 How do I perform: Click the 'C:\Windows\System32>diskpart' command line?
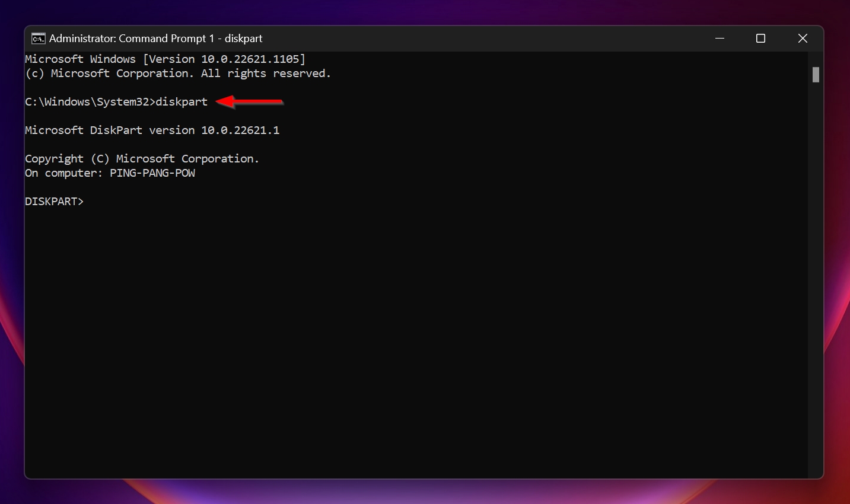[116, 102]
